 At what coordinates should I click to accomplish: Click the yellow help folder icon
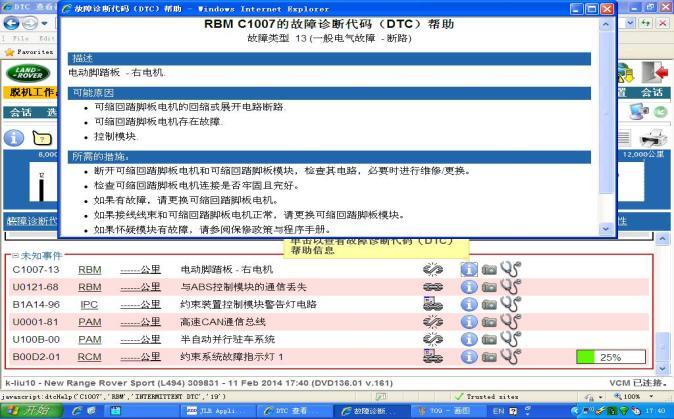tap(42, 138)
